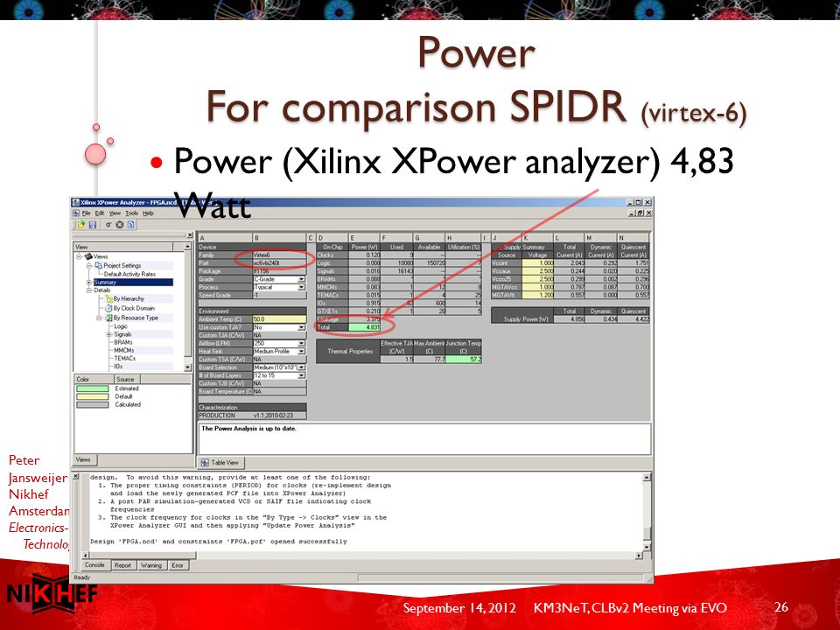The width and height of the screenshot is (840, 630).
Task: Expand the Summary tree node
Action: point(89,283)
